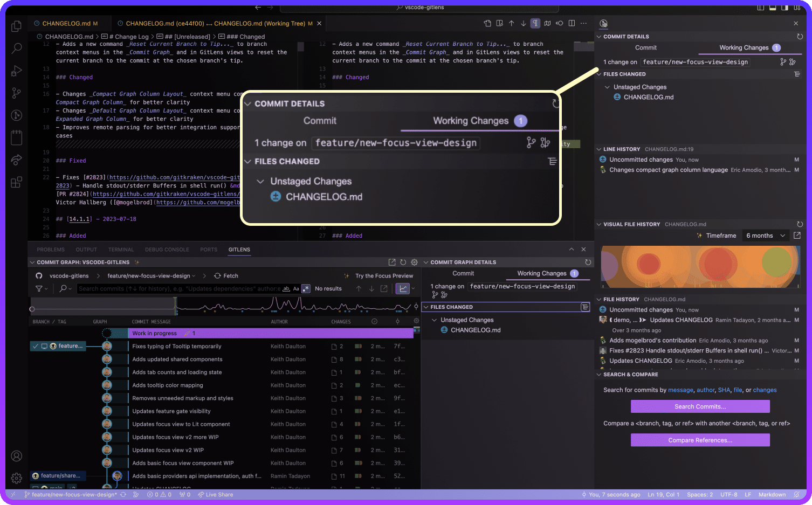Collapse the Search & Compare section
The width and height of the screenshot is (812, 505).
599,374
